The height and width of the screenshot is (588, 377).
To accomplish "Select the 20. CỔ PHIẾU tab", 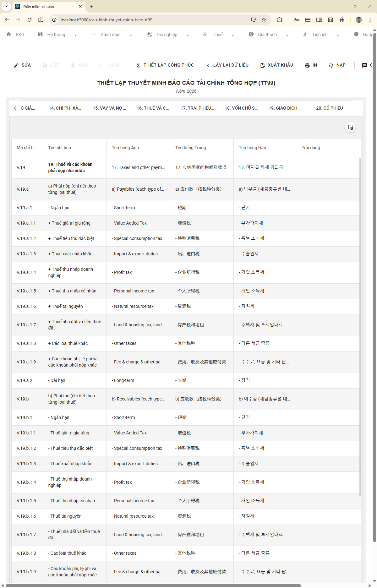I will [x=329, y=108].
